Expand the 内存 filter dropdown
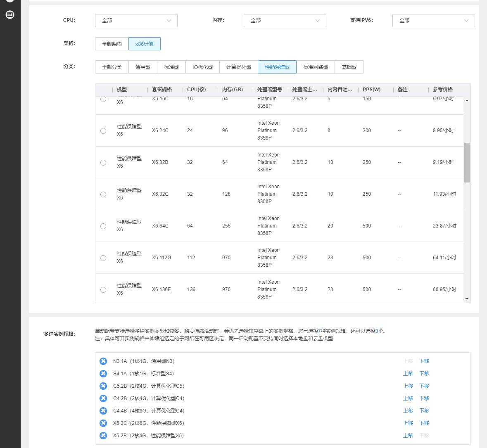 tap(285, 21)
